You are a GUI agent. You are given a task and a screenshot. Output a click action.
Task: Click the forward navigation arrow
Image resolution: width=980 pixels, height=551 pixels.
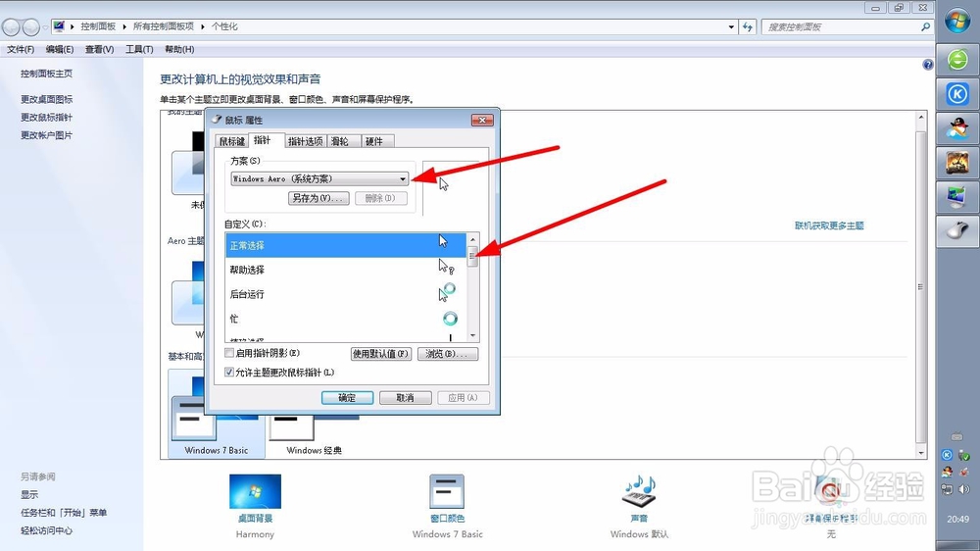[31, 26]
